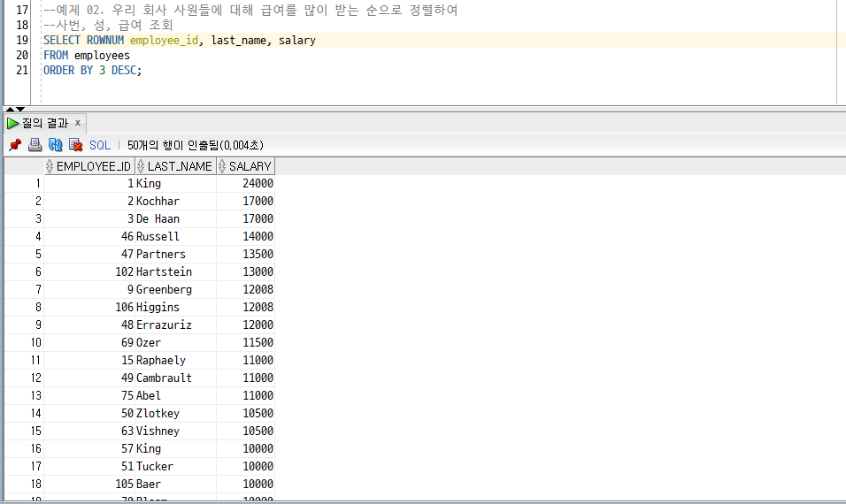
Task: Sort by the EMPLOYEE_ID column header
Action: coord(89,166)
